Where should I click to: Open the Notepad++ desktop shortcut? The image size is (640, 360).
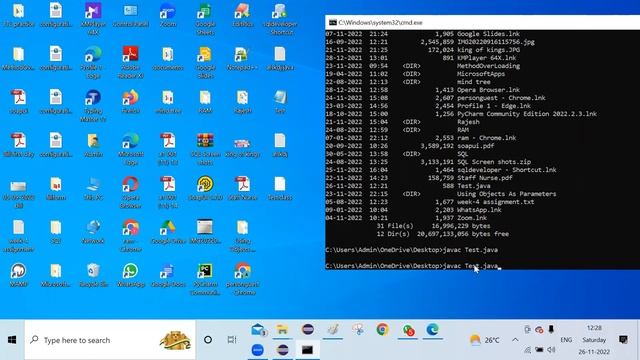[242, 58]
